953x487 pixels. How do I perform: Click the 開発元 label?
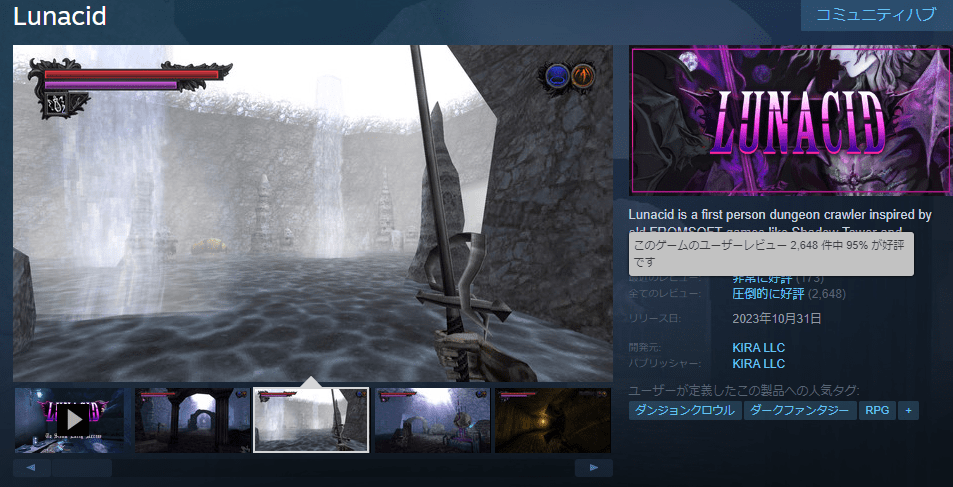[x=644, y=347]
